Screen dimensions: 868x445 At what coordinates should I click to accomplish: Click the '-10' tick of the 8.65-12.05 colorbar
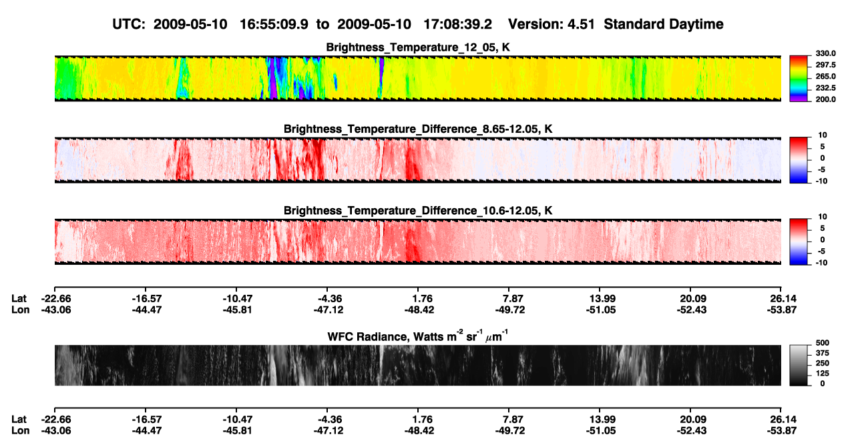pyautogui.click(x=823, y=181)
